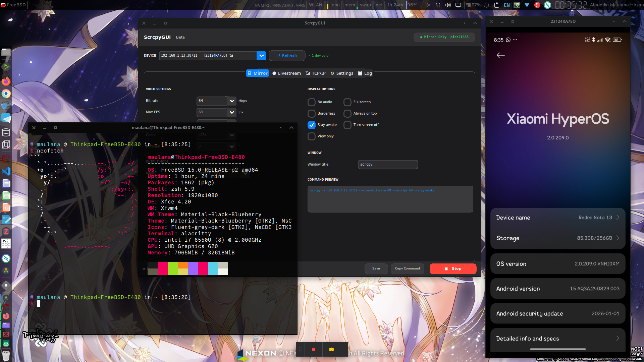This screenshot has height=362, width=644.
Task: Open Firefox from the dock
Action: point(6,81)
